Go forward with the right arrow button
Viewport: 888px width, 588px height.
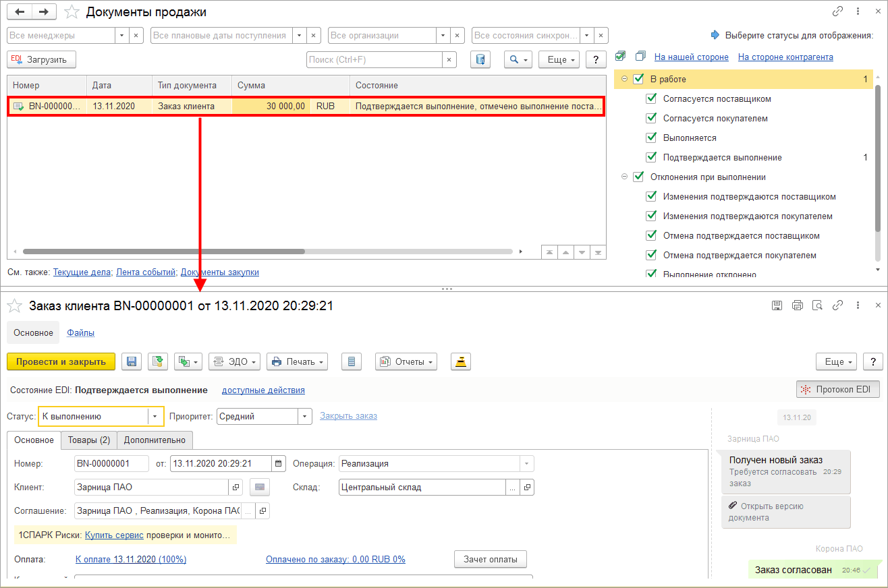pyautogui.click(x=43, y=12)
